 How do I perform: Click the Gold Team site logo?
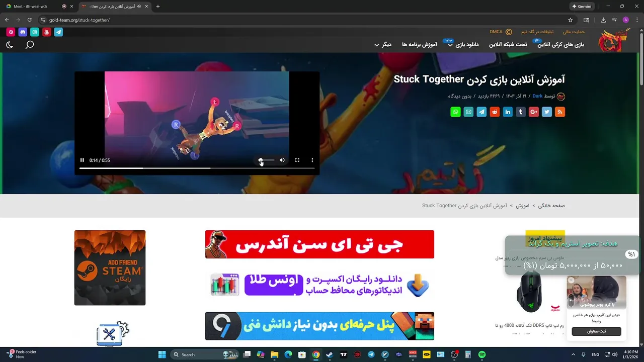[614, 40]
